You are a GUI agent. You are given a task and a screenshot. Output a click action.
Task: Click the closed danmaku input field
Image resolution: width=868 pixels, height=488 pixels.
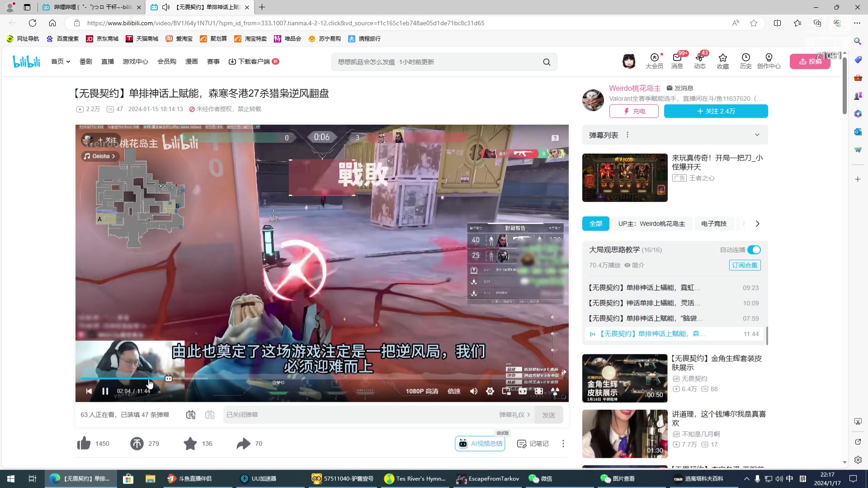(x=359, y=415)
